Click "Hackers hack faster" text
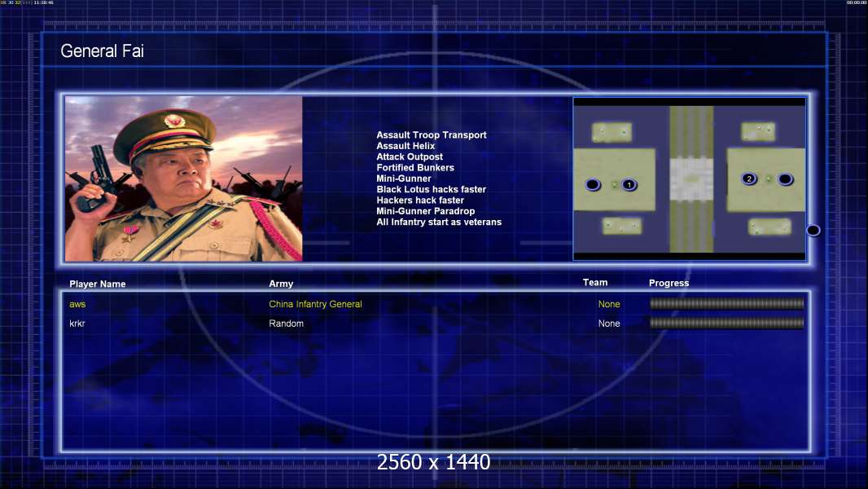868x489 pixels. pos(420,200)
